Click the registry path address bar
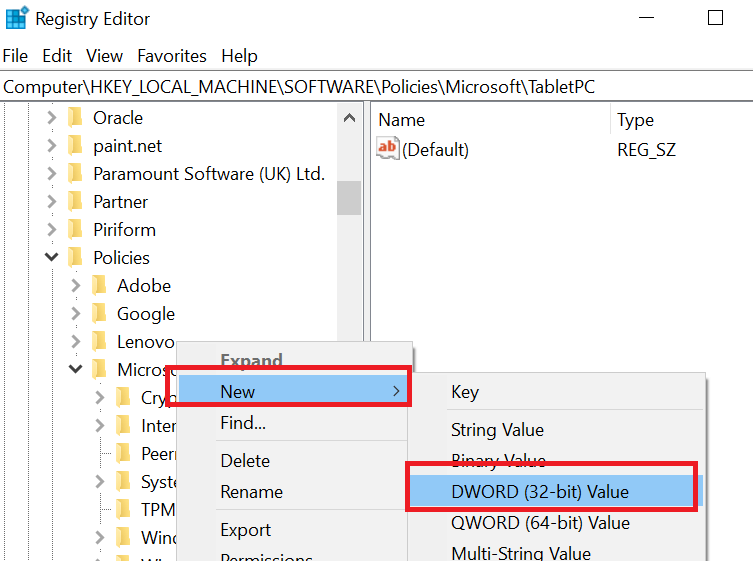Viewport: 753px width, 561px height. (376, 87)
